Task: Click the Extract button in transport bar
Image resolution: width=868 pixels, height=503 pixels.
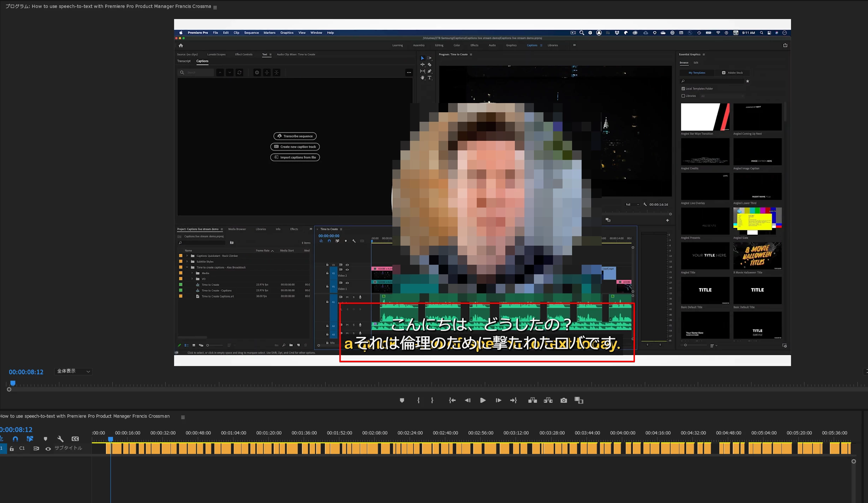Action: pos(548,400)
